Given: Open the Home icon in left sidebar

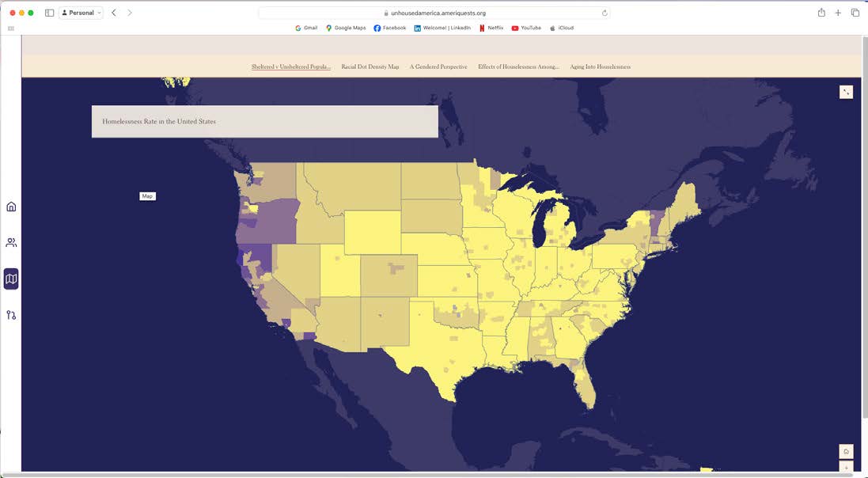Looking at the screenshot, I should coord(11,207).
